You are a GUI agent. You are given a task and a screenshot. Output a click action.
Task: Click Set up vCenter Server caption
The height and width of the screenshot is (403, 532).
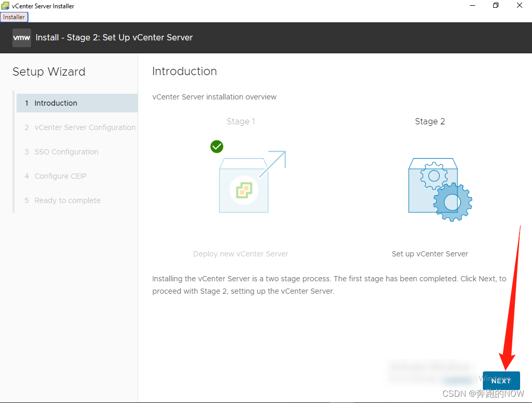pyautogui.click(x=430, y=254)
